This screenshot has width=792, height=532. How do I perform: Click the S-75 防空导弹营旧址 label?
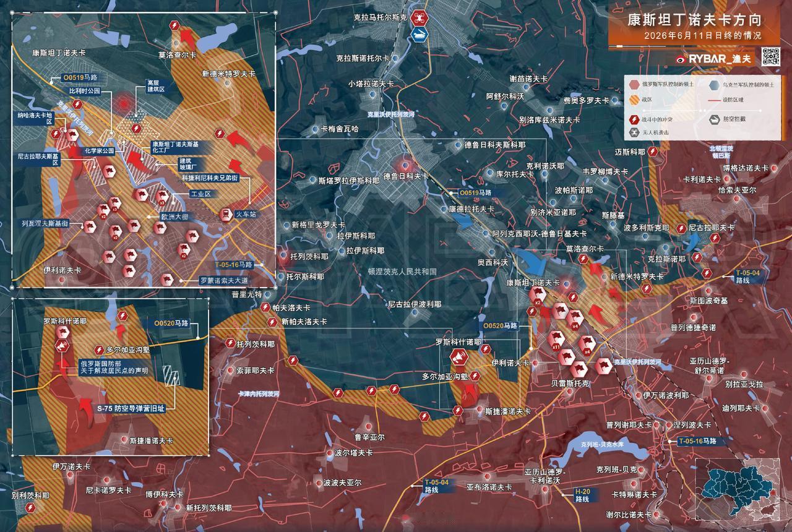(131, 409)
